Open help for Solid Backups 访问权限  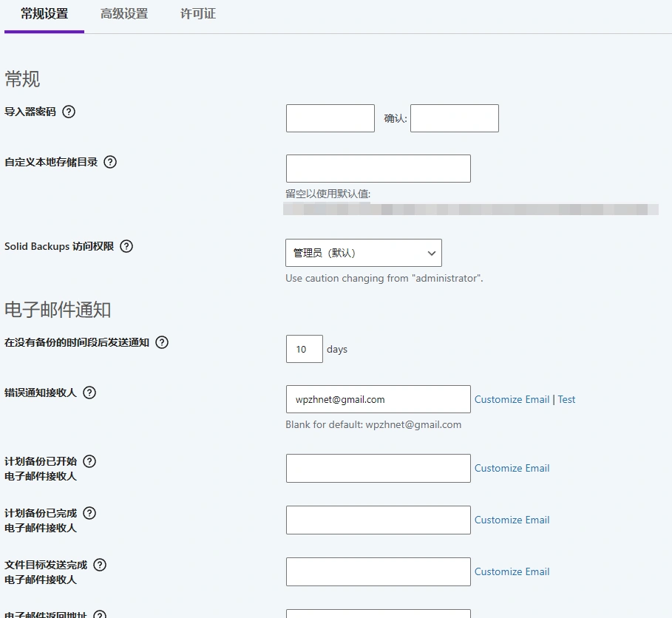coord(126,246)
